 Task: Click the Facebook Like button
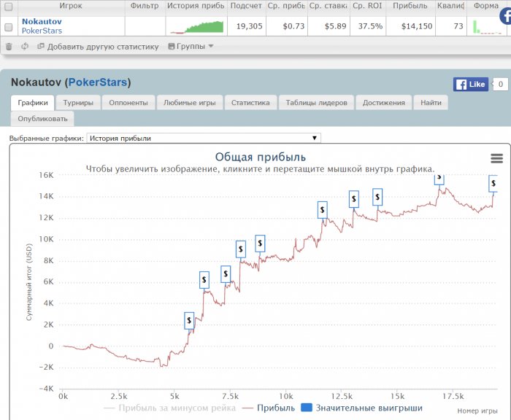471,85
